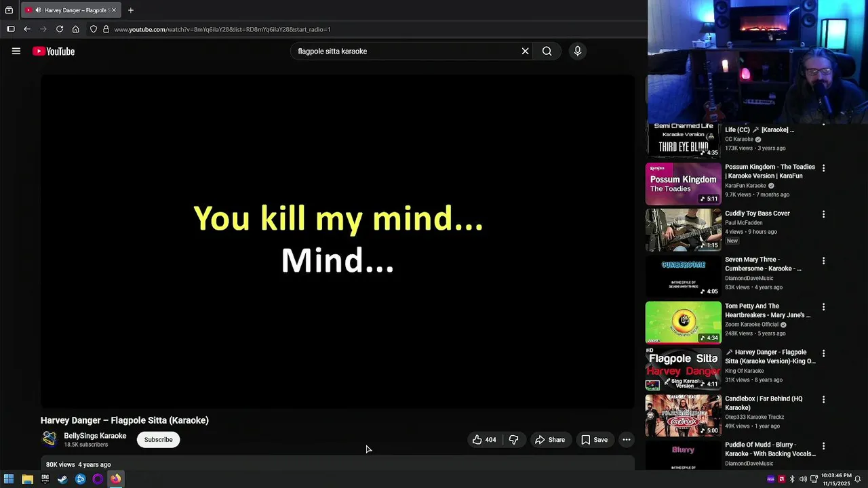Image resolution: width=868 pixels, height=488 pixels.
Task: Open recent browsing view button
Action: 9,10
